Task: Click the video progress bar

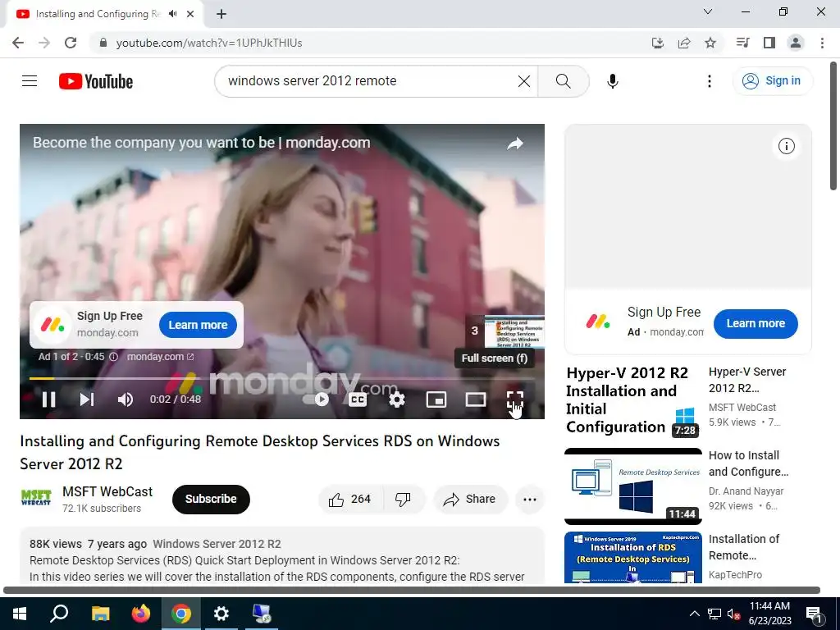Action: coord(282,379)
